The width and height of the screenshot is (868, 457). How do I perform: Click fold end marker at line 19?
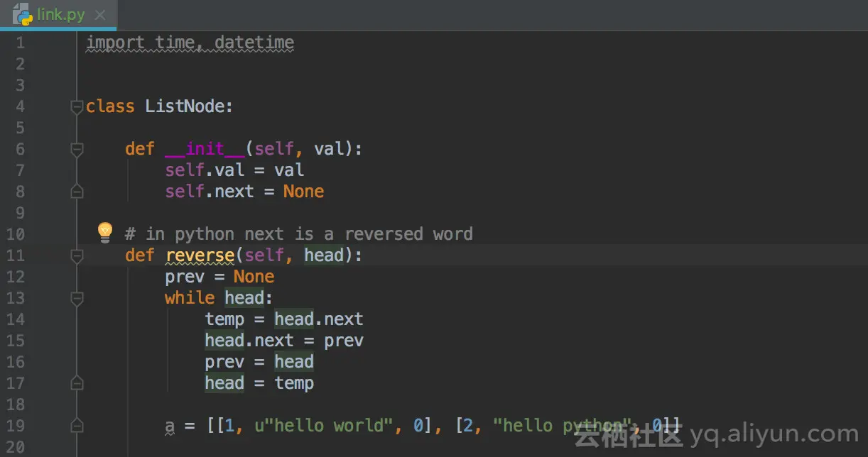point(77,426)
